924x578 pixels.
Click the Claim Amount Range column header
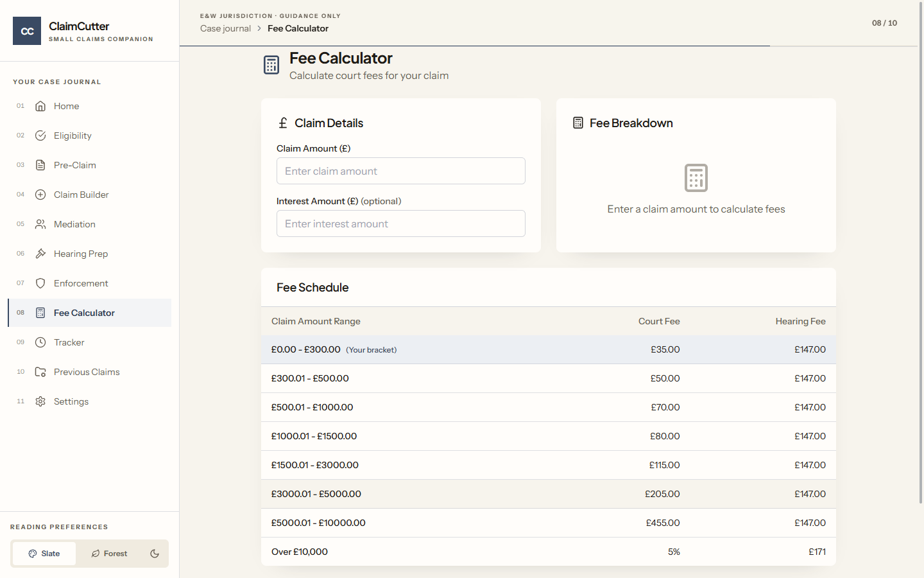pos(316,321)
